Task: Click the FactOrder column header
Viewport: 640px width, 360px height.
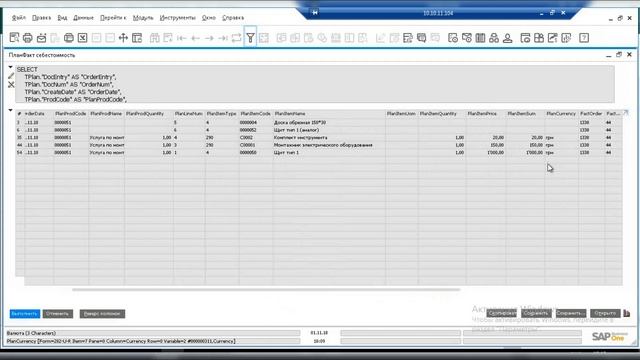Action: [591, 113]
